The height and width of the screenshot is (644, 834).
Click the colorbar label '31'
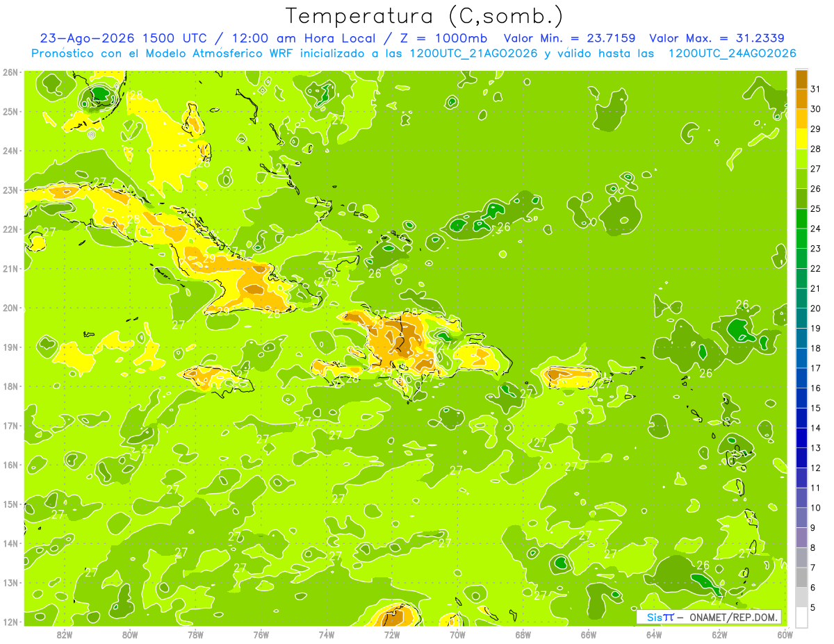click(815, 89)
